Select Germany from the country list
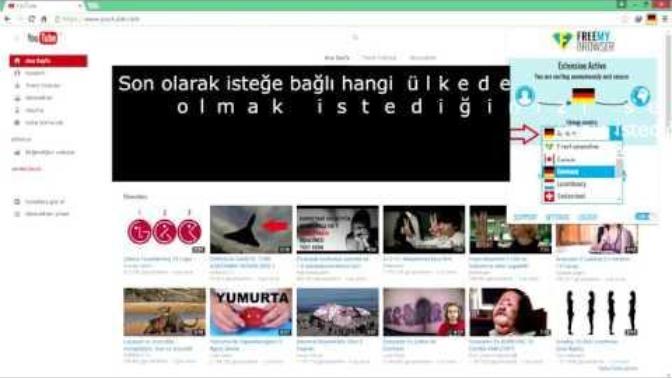Viewport: 672px width, 378px height. pyautogui.click(x=580, y=172)
